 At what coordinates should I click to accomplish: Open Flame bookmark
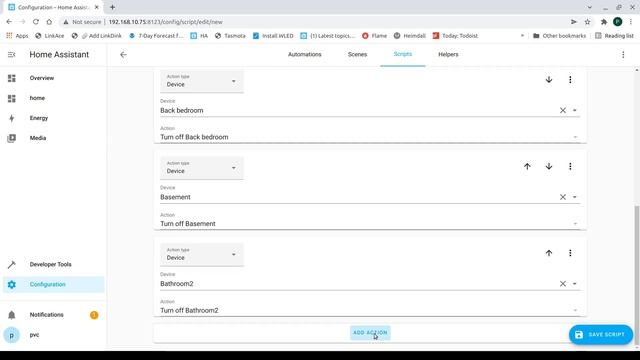click(374, 36)
